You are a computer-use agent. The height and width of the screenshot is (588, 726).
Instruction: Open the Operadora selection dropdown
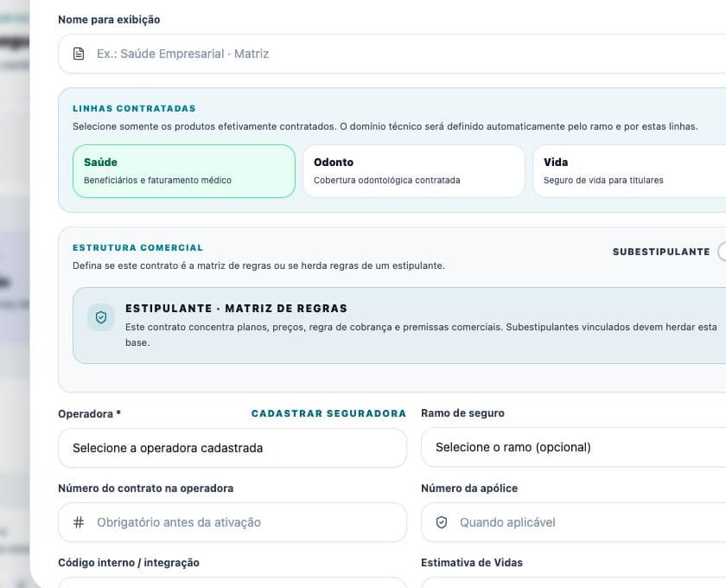[x=232, y=448]
